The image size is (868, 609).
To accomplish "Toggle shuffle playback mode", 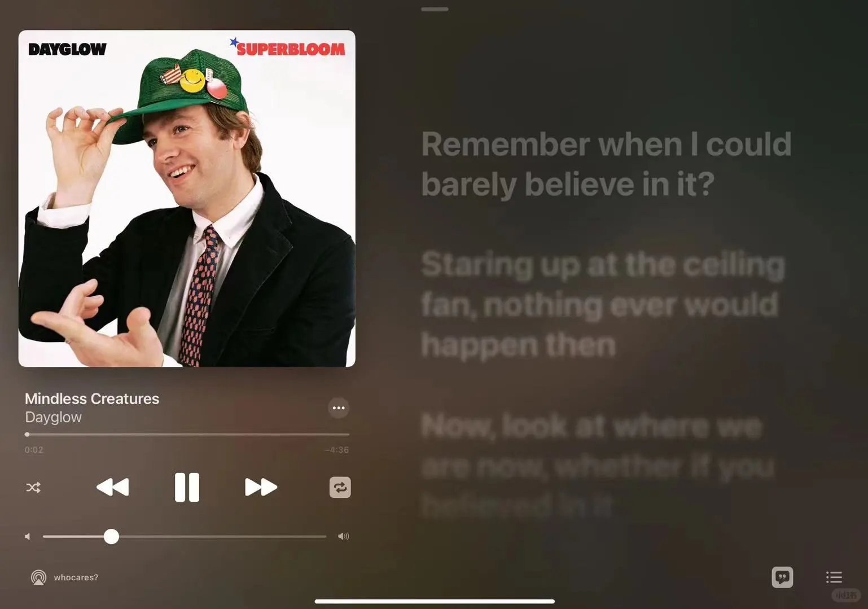I will point(33,488).
